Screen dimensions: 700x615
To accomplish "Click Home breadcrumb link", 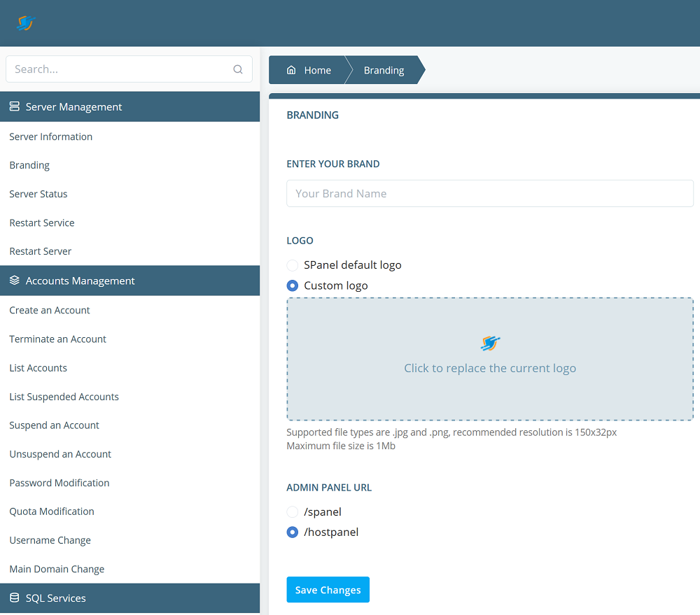I will tap(317, 70).
